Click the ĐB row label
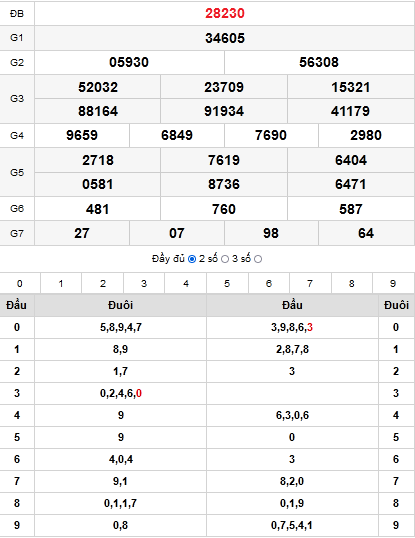Screen dimensions: 415x538 (x=17, y=13)
